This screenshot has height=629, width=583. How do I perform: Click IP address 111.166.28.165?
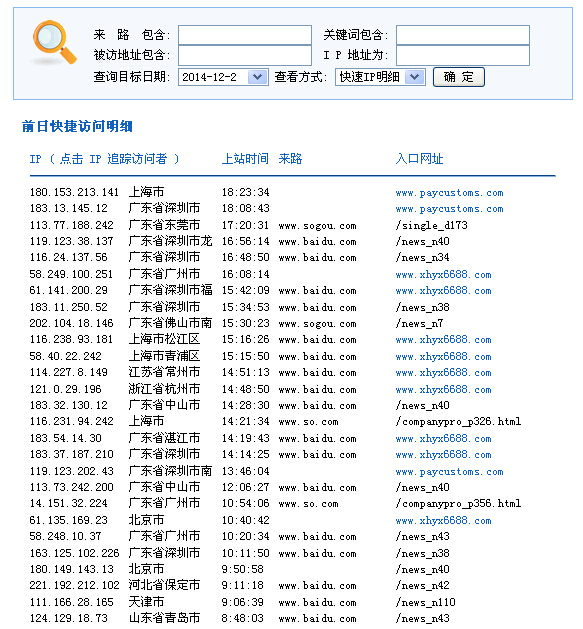(71, 602)
